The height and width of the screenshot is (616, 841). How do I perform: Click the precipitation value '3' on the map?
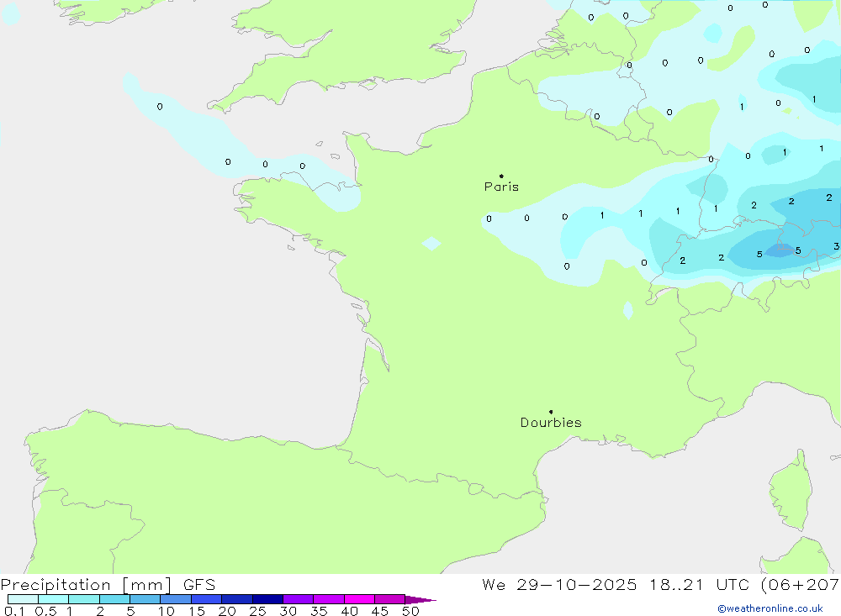[836, 246]
